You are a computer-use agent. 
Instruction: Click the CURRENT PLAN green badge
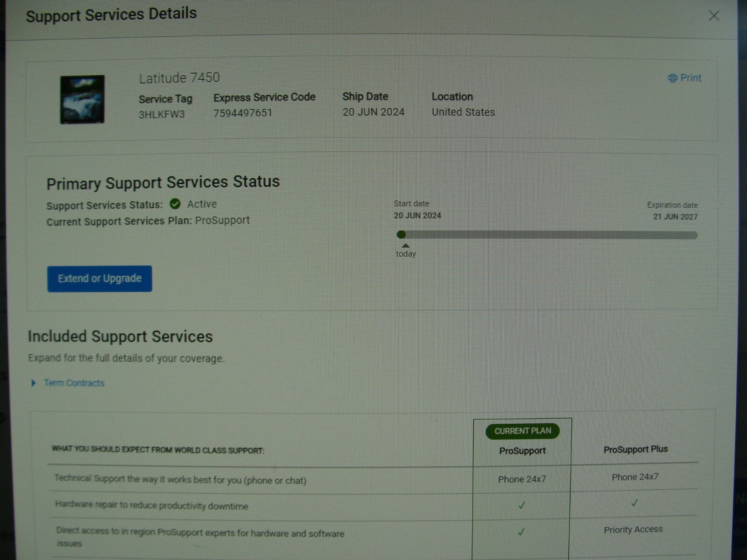(x=522, y=431)
